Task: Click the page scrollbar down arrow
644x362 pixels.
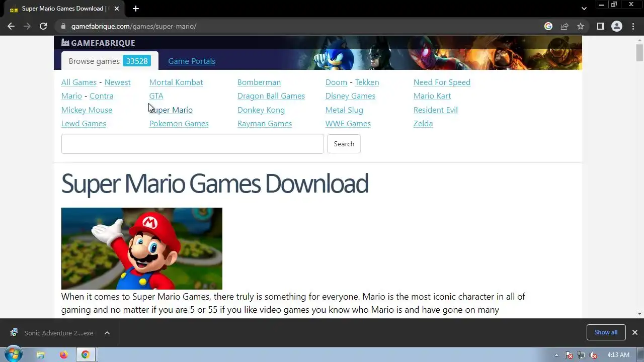Action: click(x=639, y=314)
